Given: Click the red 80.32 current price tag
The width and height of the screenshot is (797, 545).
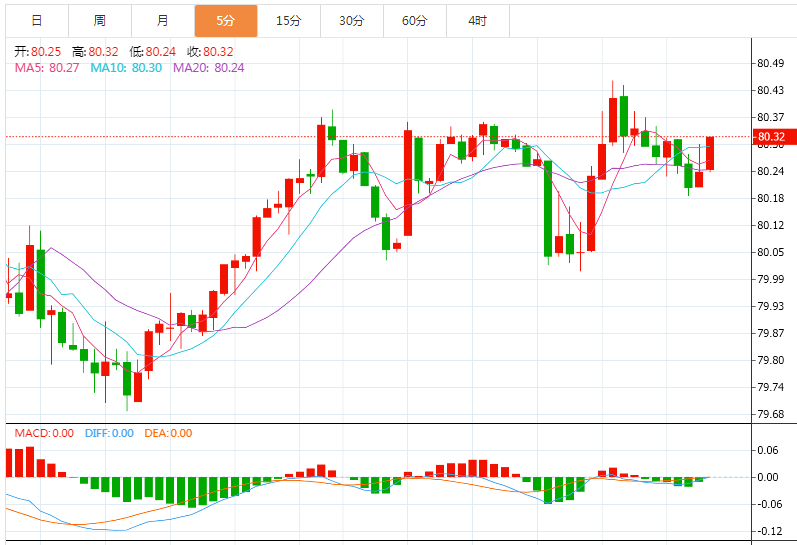Looking at the screenshot, I should point(774,137).
